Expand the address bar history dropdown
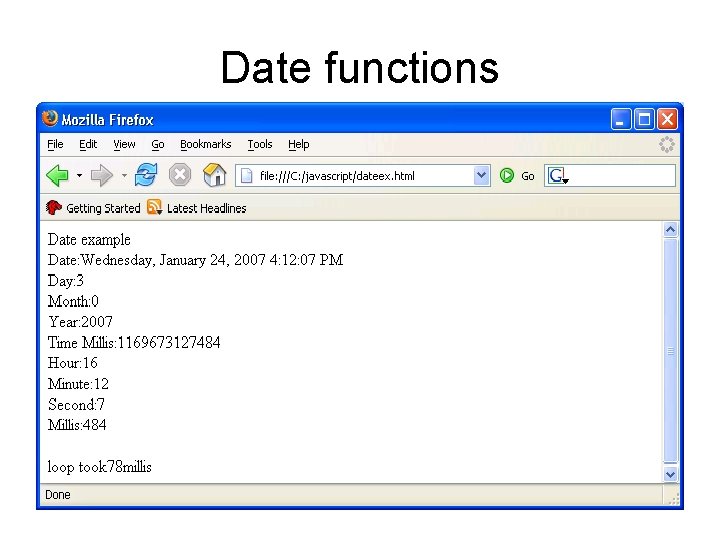This screenshot has width=720, height=540. [x=481, y=176]
